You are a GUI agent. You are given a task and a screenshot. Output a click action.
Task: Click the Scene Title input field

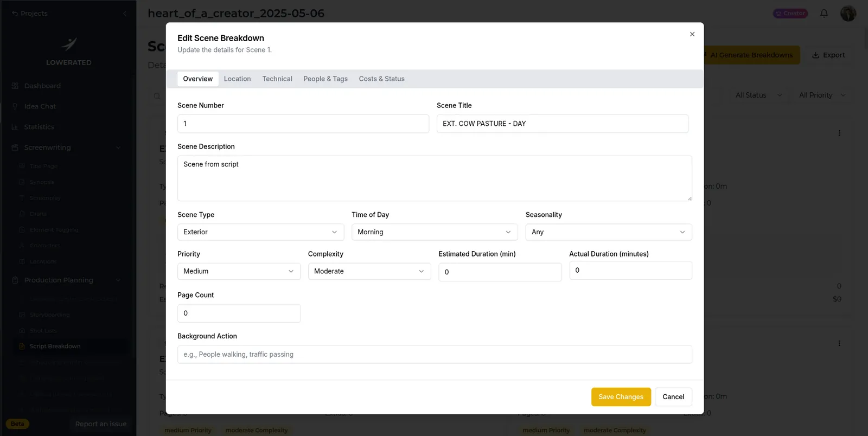point(563,124)
